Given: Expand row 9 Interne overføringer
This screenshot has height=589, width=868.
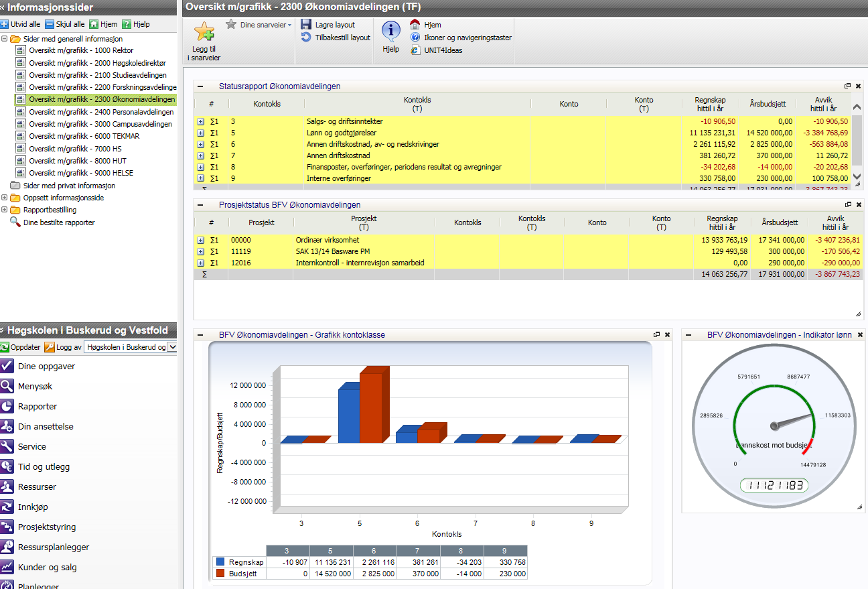Looking at the screenshot, I should (x=200, y=178).
